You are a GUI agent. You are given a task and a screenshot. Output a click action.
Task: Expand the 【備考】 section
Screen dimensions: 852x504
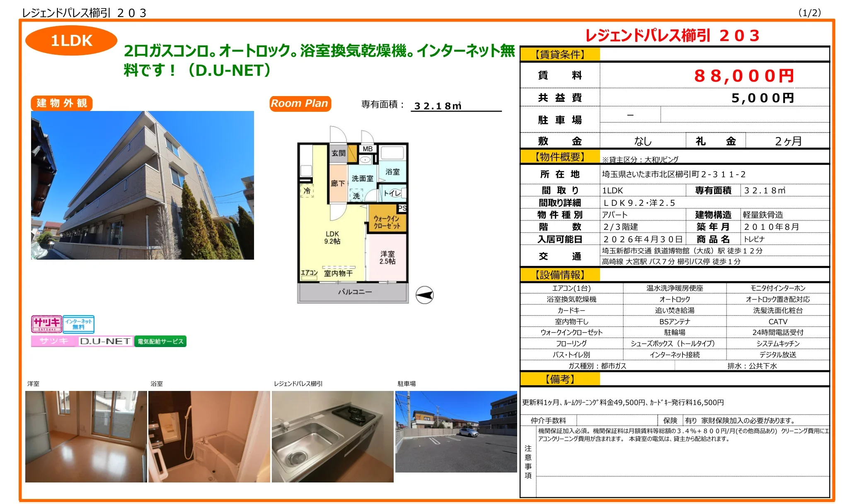pyautogui.click(x=560, y=378)
